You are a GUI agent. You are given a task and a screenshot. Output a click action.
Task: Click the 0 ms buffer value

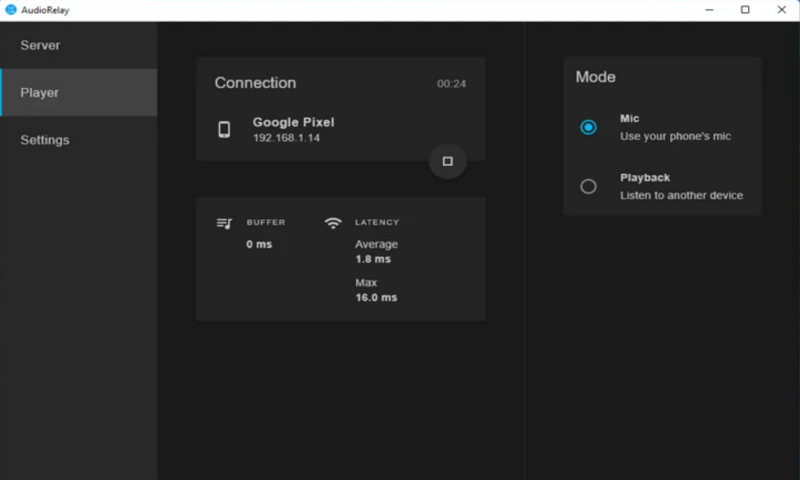point(259,244)
